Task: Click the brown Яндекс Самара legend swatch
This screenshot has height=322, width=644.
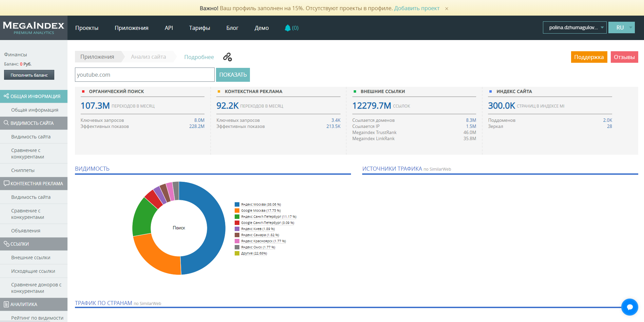Action: point(237,235)
